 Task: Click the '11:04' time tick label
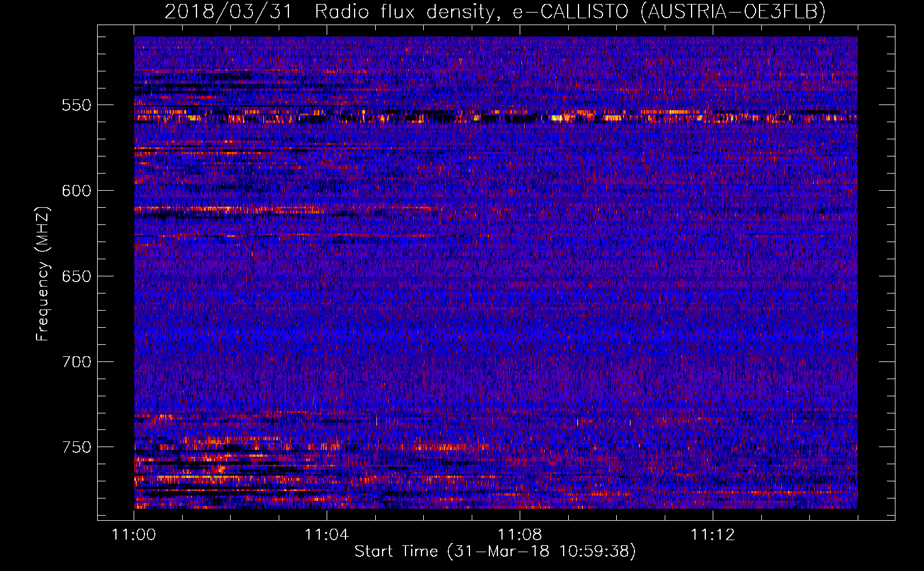327,534
